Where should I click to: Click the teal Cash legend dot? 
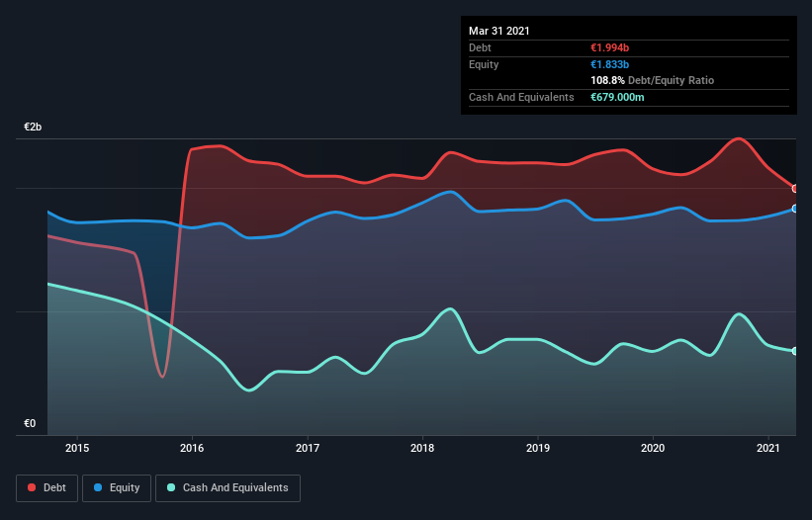171,487
